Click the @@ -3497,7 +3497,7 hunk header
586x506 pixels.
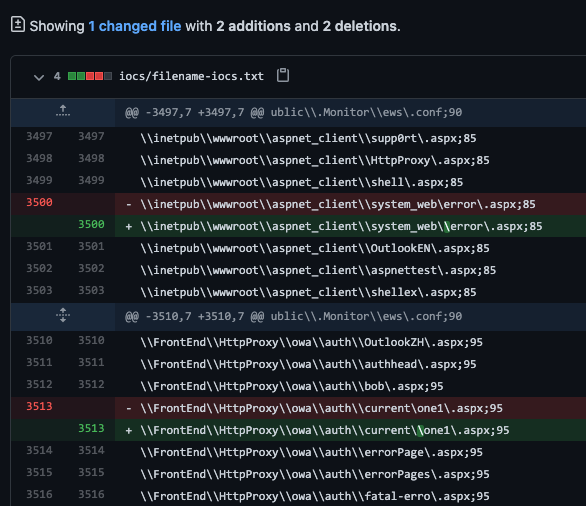click(294, 112)
